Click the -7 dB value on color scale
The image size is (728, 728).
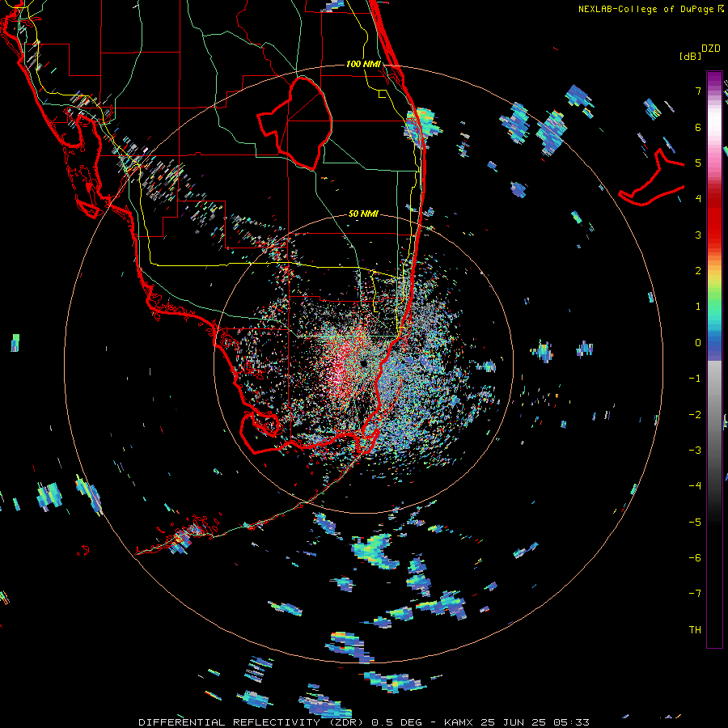[695, 594]
